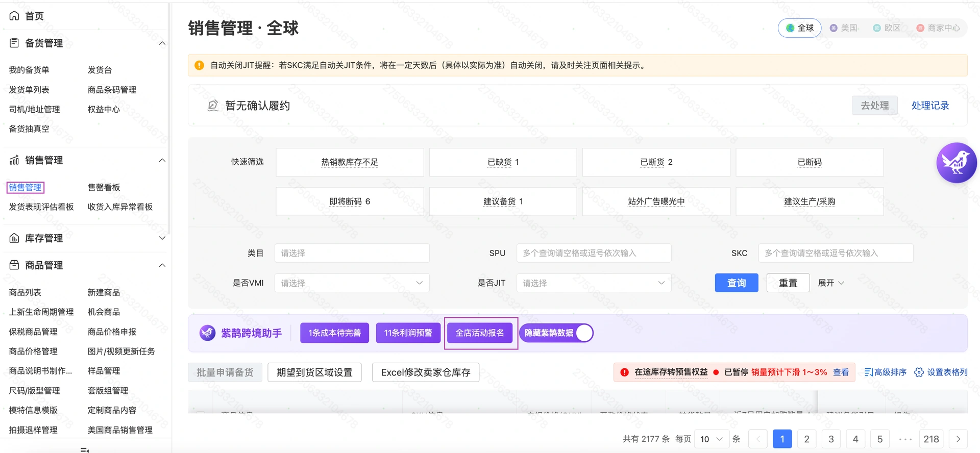Viewport: 980px width, 453px height.
Task: Open 商品价格申报 in sidebar
Action: coord(112,332)
